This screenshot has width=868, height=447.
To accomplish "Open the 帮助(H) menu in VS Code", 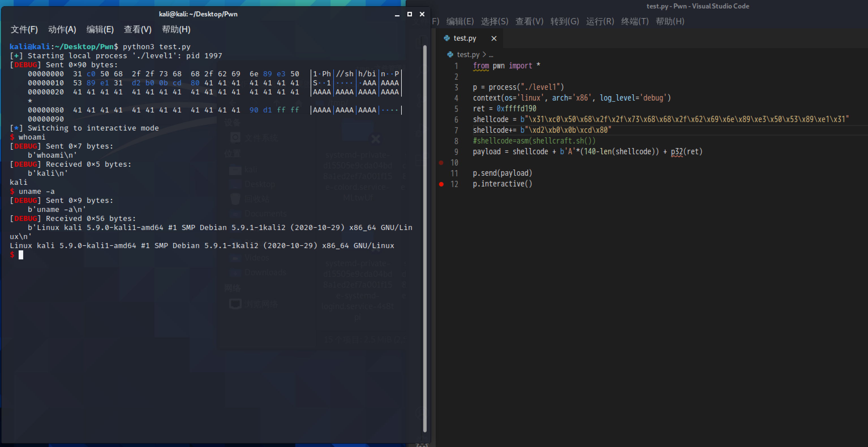I will coord(670,21).
